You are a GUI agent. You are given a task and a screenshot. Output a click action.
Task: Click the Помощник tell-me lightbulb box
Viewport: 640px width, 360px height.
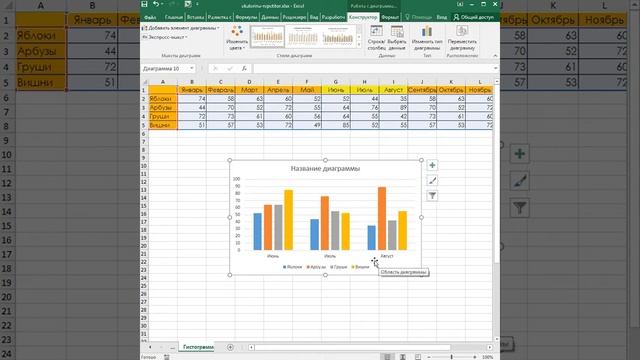coord(418,17)
